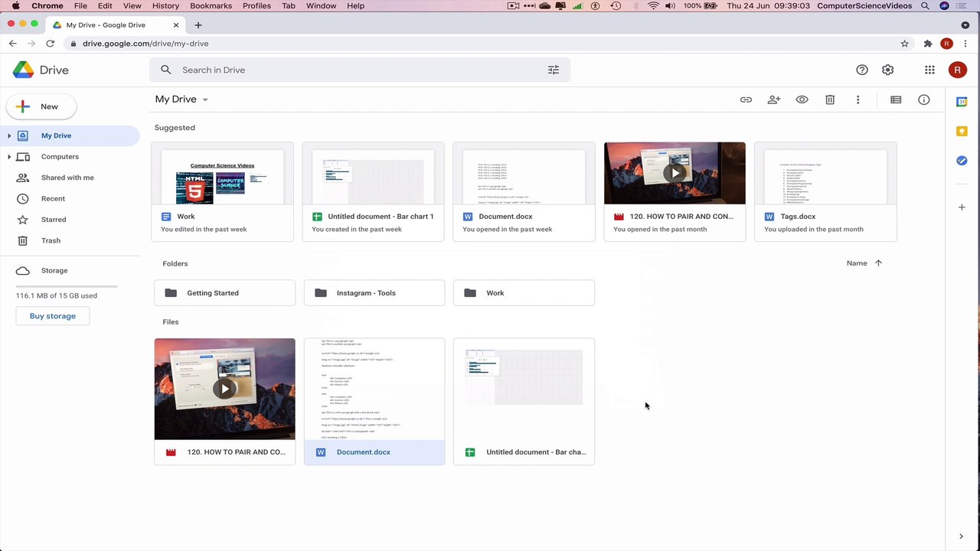Open the Getting Started folder
This screenshot has height=551, width=980.
(x=224, y=293)
